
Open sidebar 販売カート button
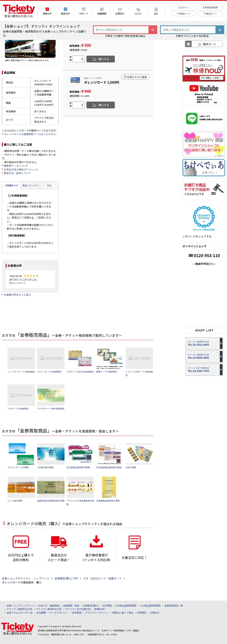[204, 44]
